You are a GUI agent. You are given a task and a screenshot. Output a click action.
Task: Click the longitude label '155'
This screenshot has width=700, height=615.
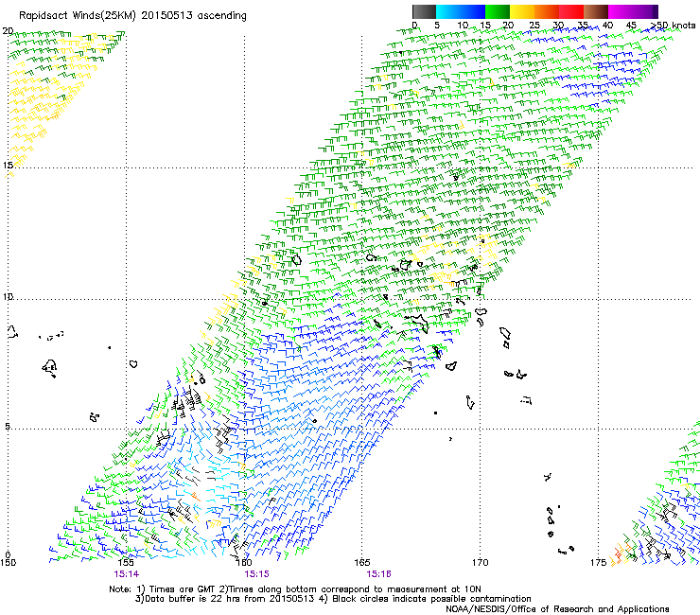(126, 562)
